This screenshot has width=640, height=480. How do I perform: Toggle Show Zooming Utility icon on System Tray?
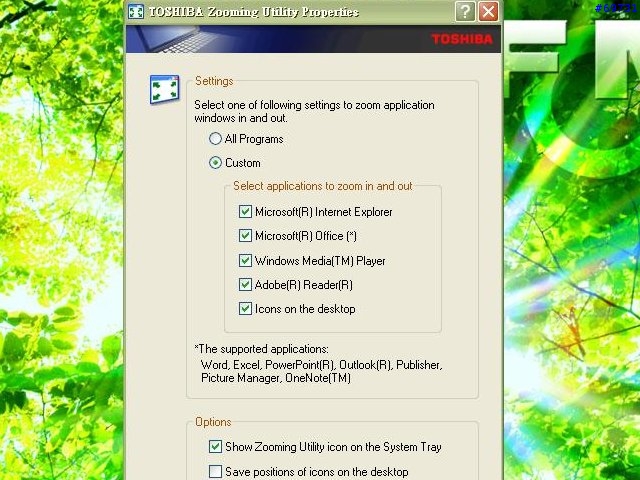(x=216, y=447)
